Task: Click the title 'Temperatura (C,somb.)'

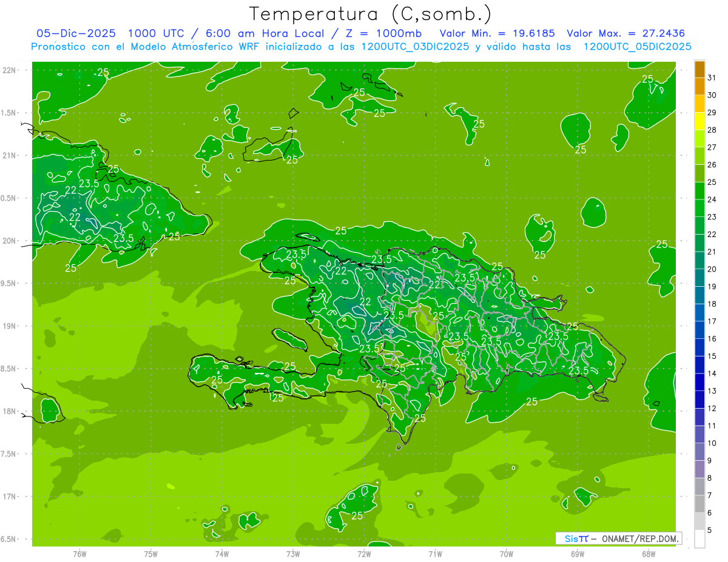Action: tap(370, 14)
